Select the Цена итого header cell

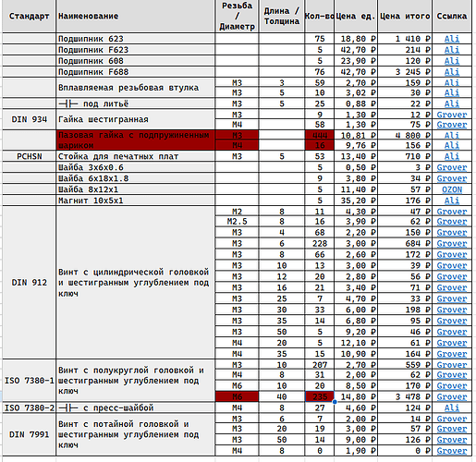pyautogui.click(x=405, y=16)
